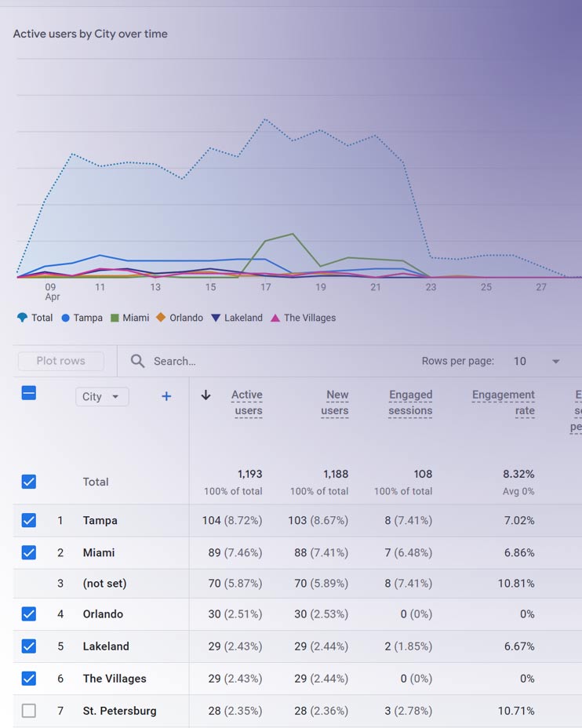Click the 10.81% engagement rate cell
This screenshot has width=582, height=728.
tap(516, 583)
